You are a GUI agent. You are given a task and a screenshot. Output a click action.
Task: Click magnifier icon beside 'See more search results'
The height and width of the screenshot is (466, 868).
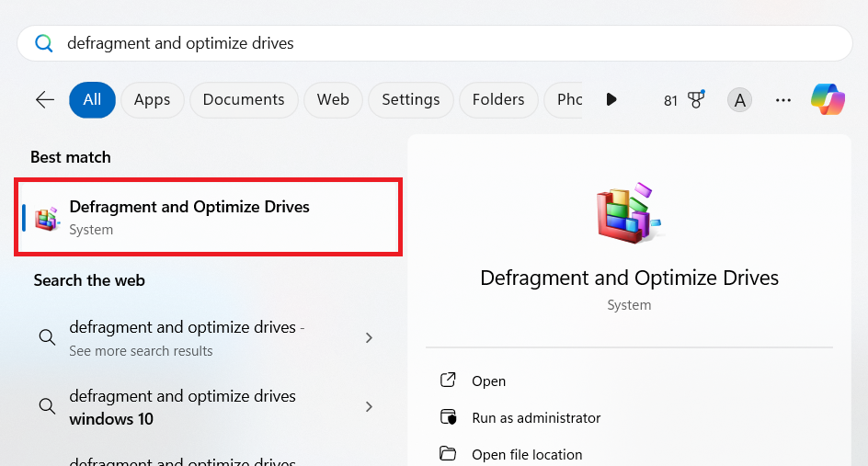tap(47, 337)
